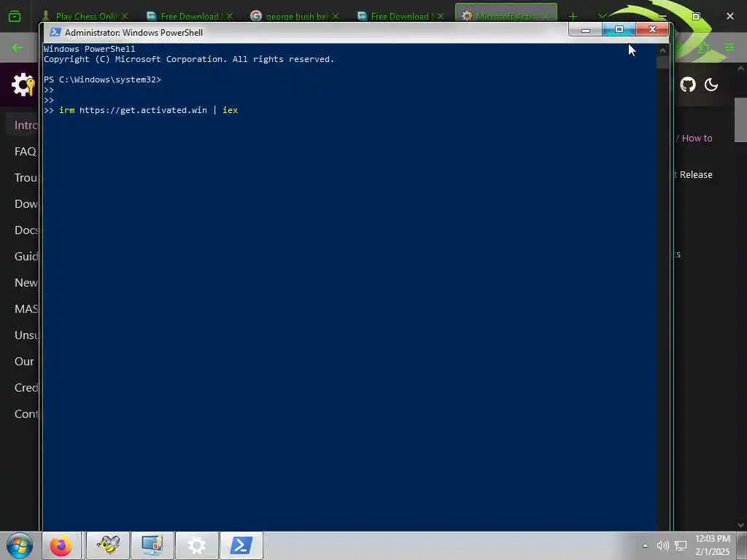Click Show desktop button at taskbar end
Viewport: 747px width, 560px height.
742,545
